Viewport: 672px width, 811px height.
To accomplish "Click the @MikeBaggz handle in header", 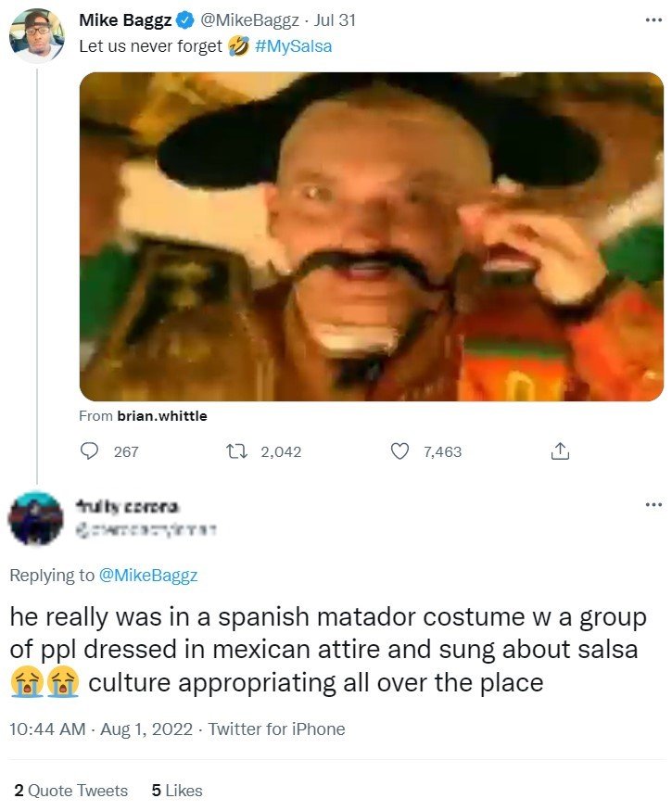I will [x=249, y=20].
